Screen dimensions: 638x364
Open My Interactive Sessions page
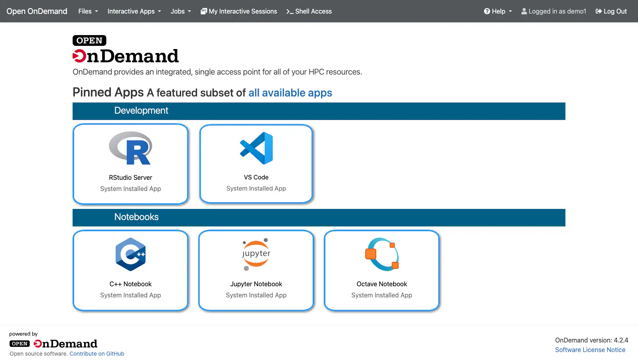[x=239, y=11]
